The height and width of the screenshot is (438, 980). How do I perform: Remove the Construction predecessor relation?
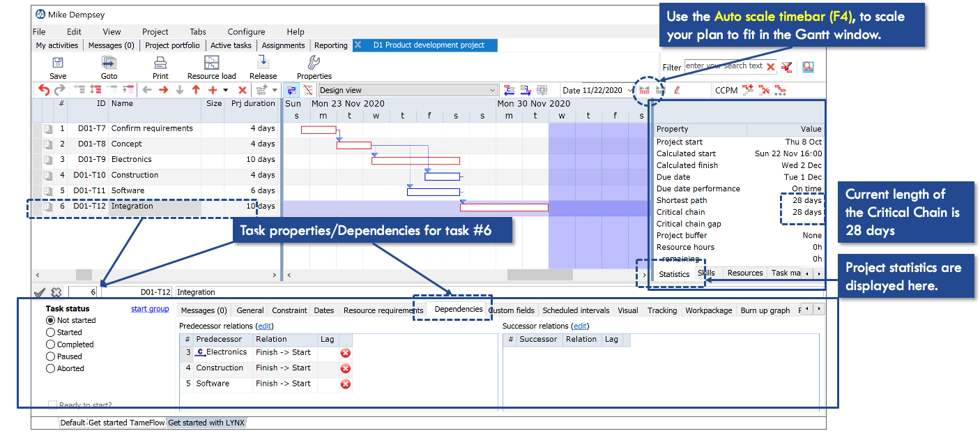point(345,368)
